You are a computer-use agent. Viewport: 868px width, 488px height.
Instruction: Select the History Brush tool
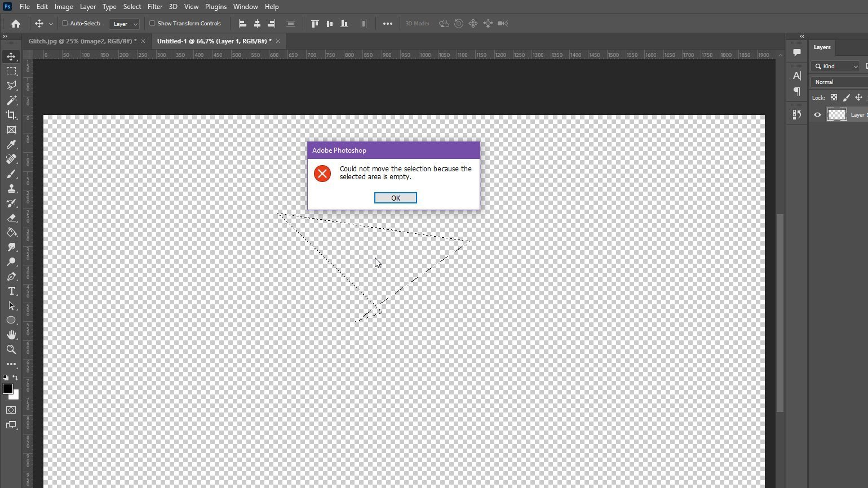click(x=11, y=203)
